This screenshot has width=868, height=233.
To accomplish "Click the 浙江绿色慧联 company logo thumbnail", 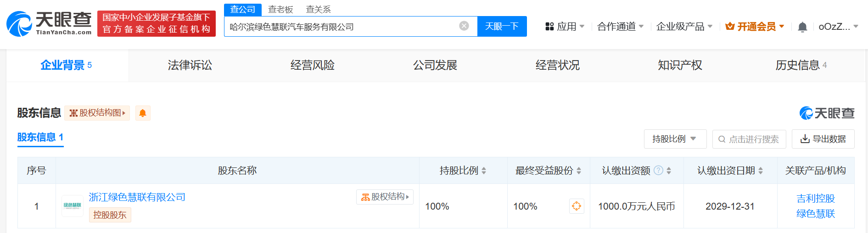I will (x=72, y=206).
